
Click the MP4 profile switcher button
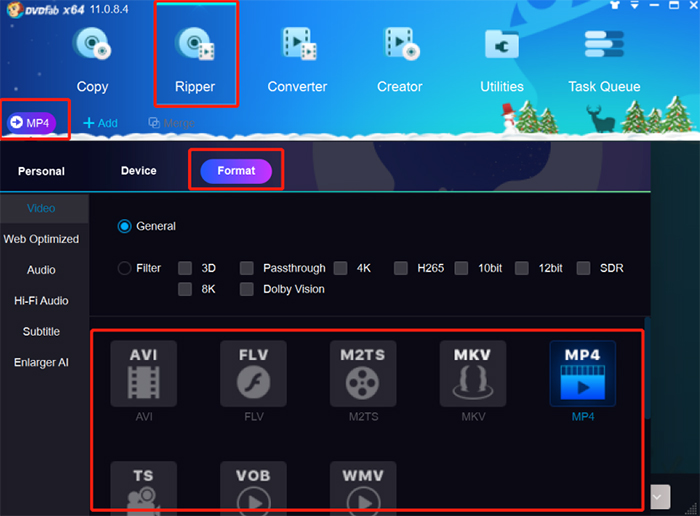[31, 123]
